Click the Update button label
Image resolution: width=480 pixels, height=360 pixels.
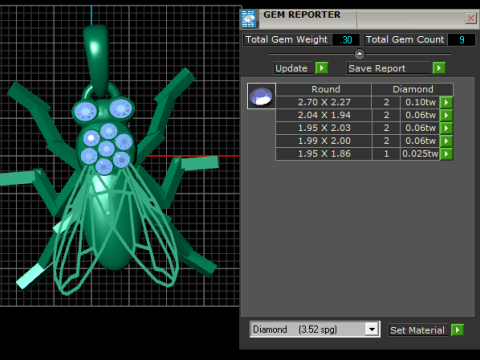click(x=293, y=68)
